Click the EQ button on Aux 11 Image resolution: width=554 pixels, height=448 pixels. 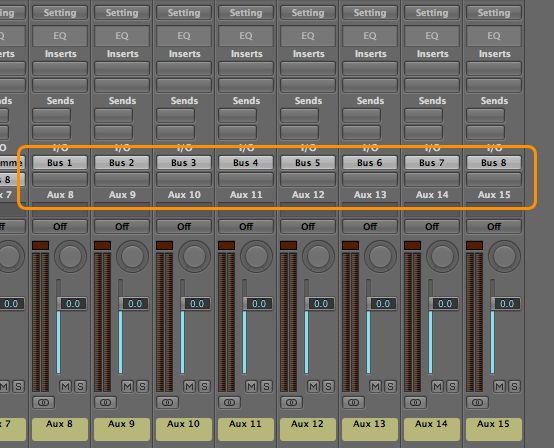246,36
